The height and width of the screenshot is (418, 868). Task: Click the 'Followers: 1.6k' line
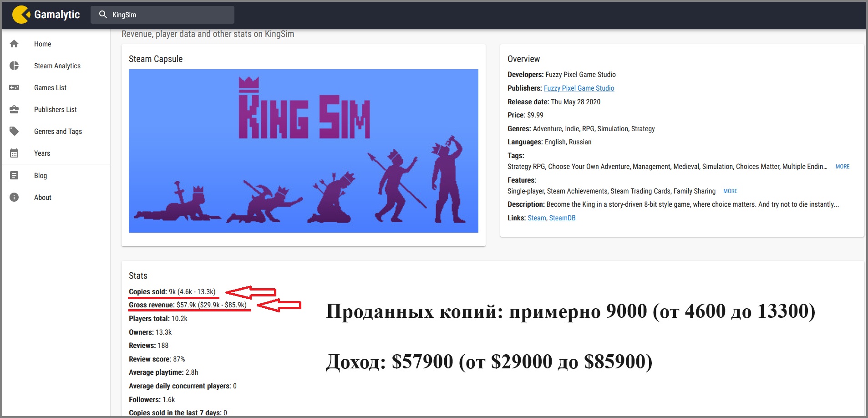click(x=152, y=399)
